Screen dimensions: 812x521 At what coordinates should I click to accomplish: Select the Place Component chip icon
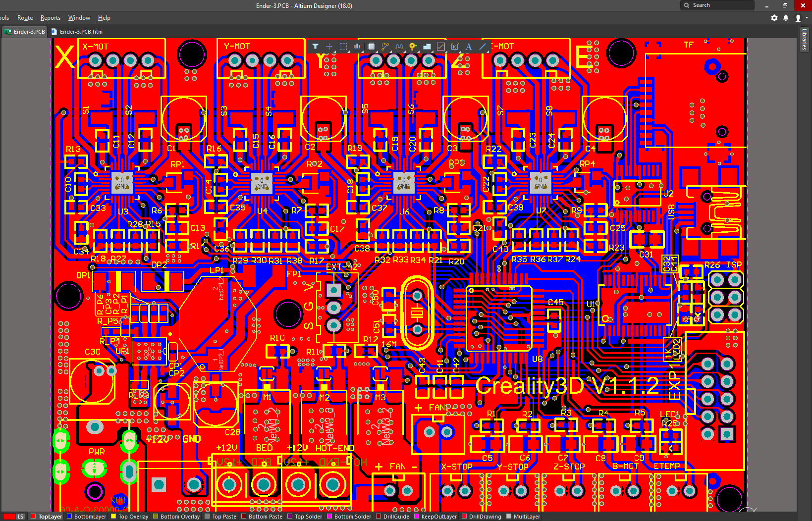point(371,47)
